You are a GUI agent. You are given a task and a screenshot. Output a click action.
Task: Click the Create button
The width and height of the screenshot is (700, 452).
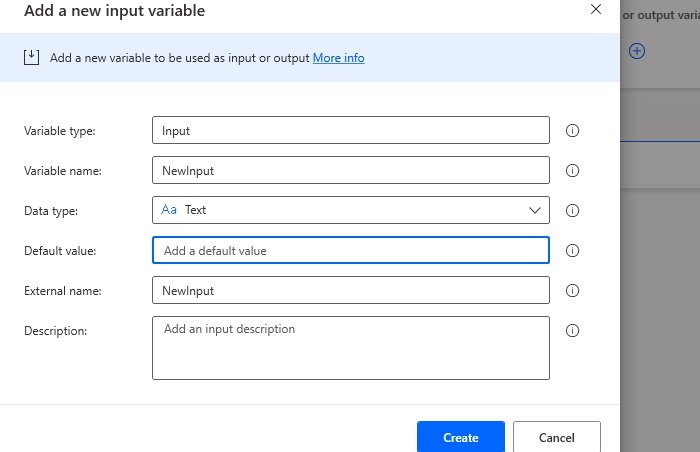point(461,437)
